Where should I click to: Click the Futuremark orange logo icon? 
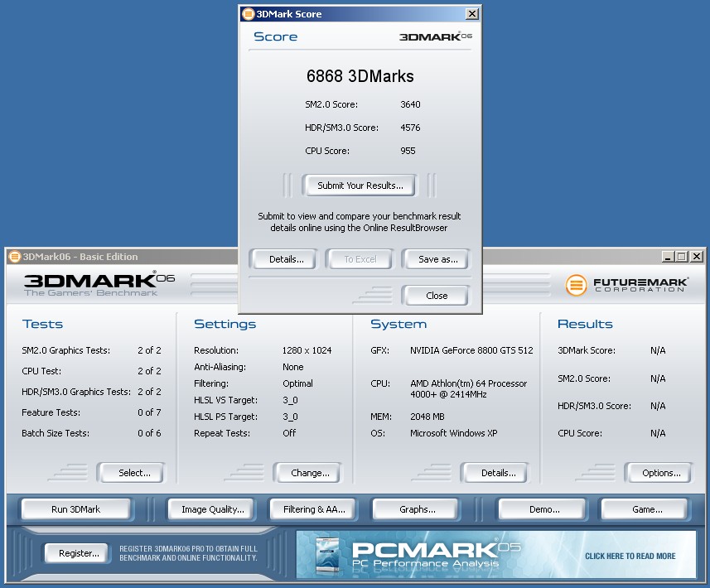click(576, 285)
